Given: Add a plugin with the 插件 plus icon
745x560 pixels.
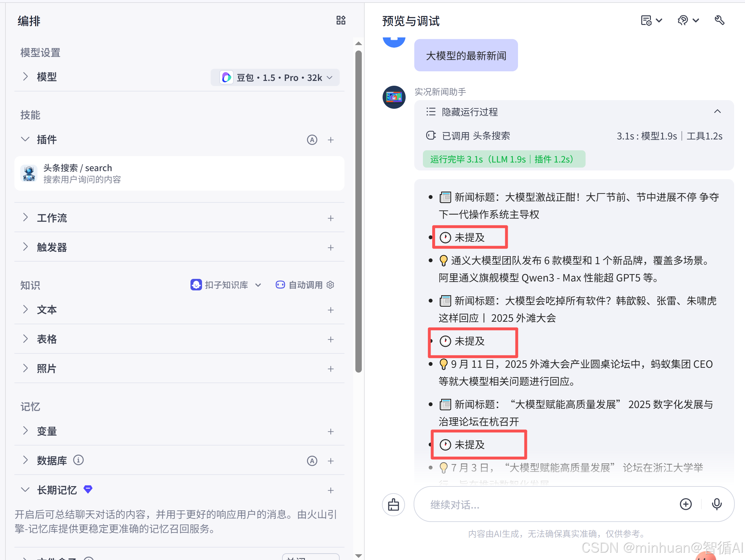Looking at the screenshot, I should coord(330,140).
